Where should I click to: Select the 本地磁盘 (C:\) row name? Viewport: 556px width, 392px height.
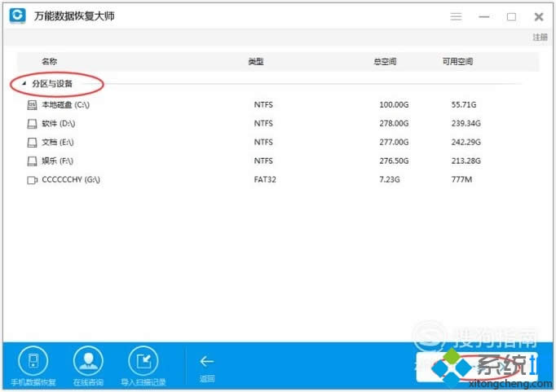(x=65, y=105)
